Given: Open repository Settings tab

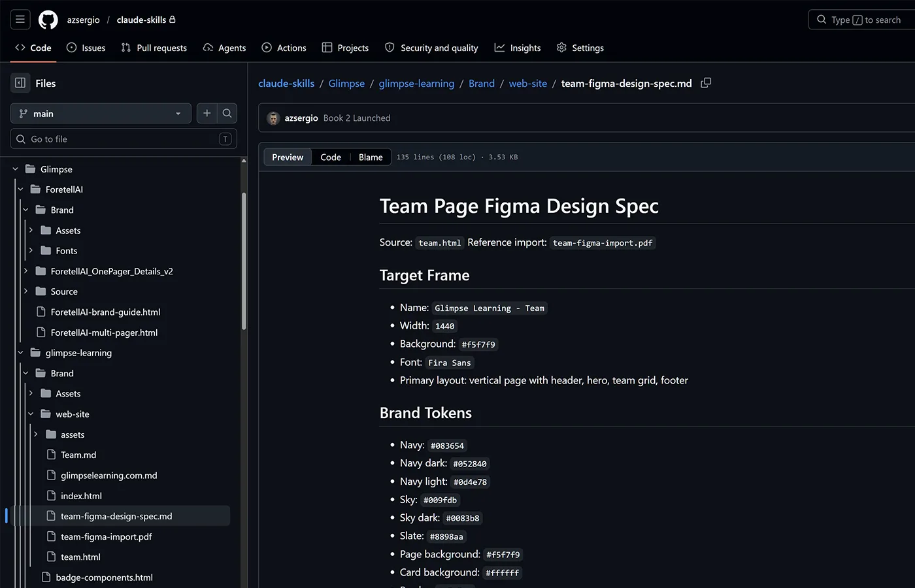Looking at the screenshot, I should point(580,48).
